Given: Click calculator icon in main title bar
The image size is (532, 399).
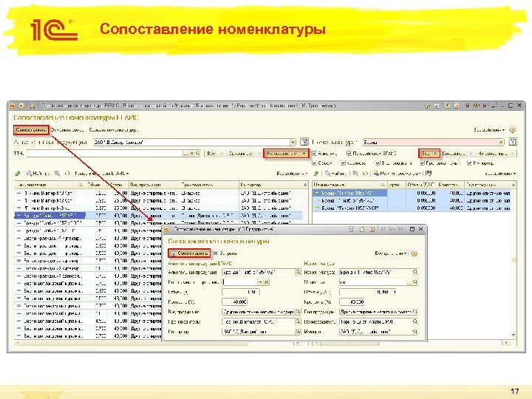Looking at the screenshot, I should tap(448, 106).
